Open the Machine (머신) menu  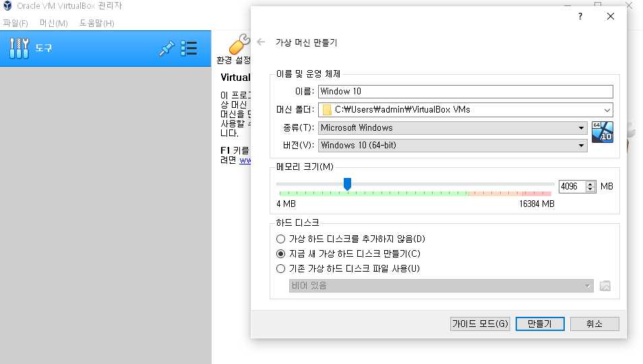pos(54,24)
